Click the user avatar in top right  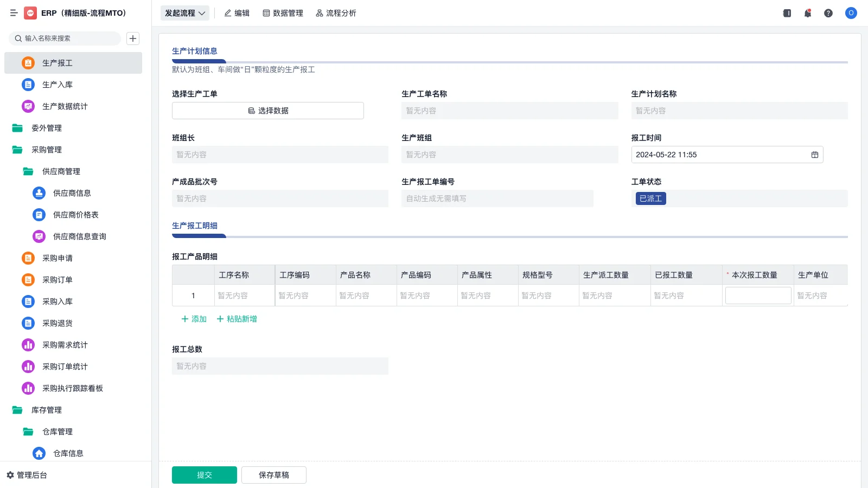(x=850, y=13)
